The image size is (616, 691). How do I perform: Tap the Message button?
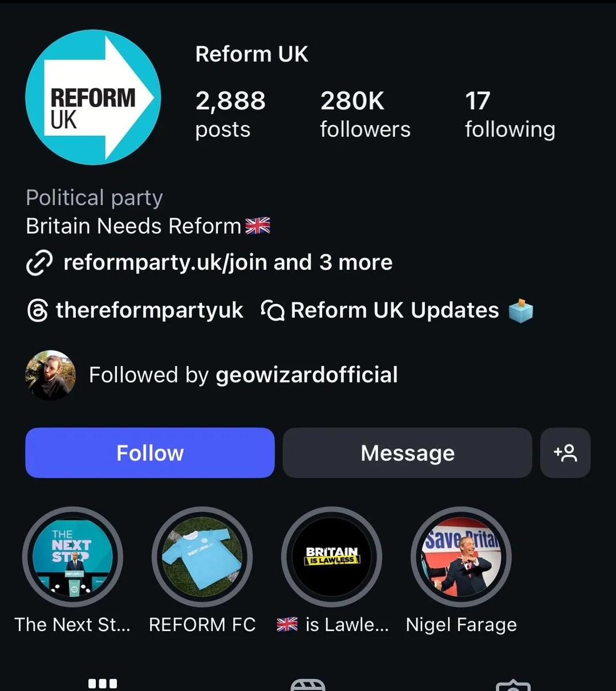[x=407, y=453]
